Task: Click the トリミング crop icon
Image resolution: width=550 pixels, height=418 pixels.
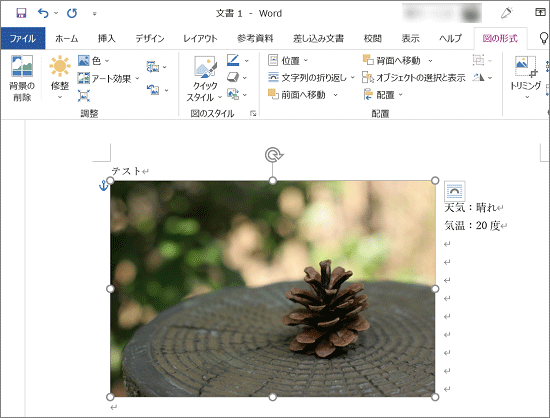Action: 525,67
